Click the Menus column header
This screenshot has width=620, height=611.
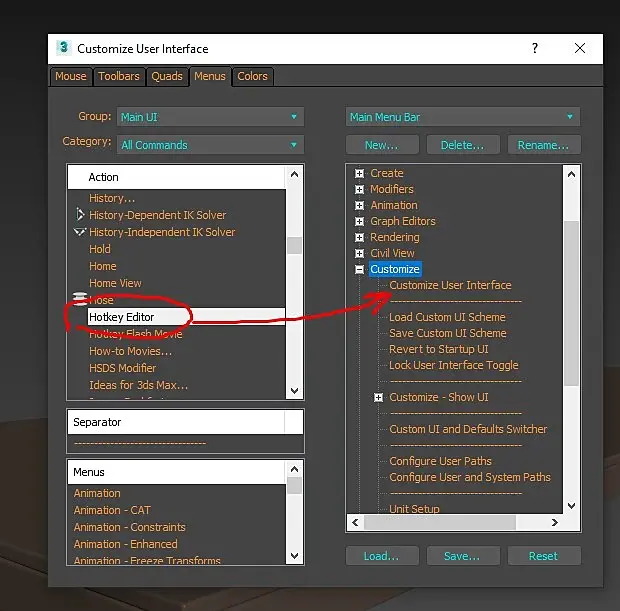tap(176, 472)
